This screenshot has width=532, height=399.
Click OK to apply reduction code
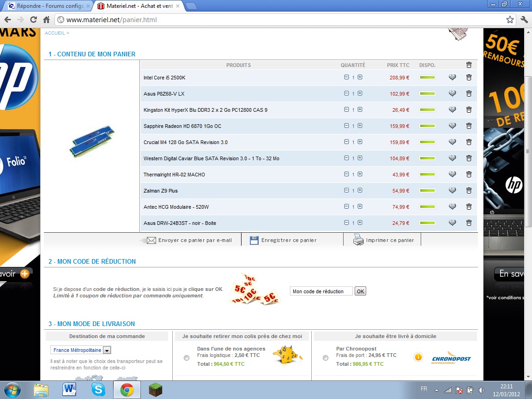coord(360,291)
